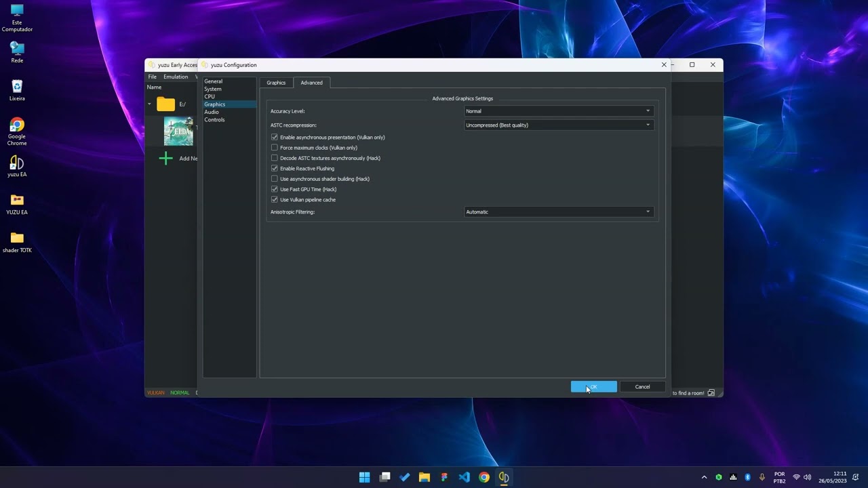868x488 pixels.
Task: Open the Anisotropic Filtering dropdown
Action: point(559,212)
